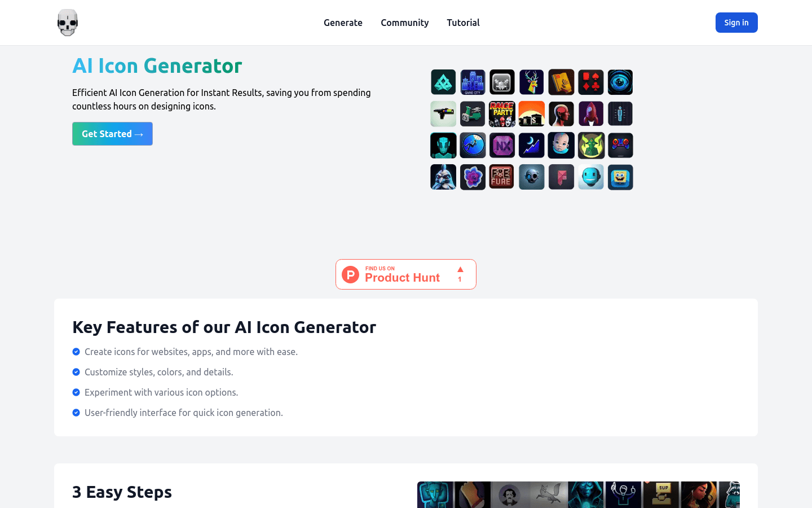Screen dimensions: 812x508
Task: Click the skull logo in header
Action: [68, 23]
